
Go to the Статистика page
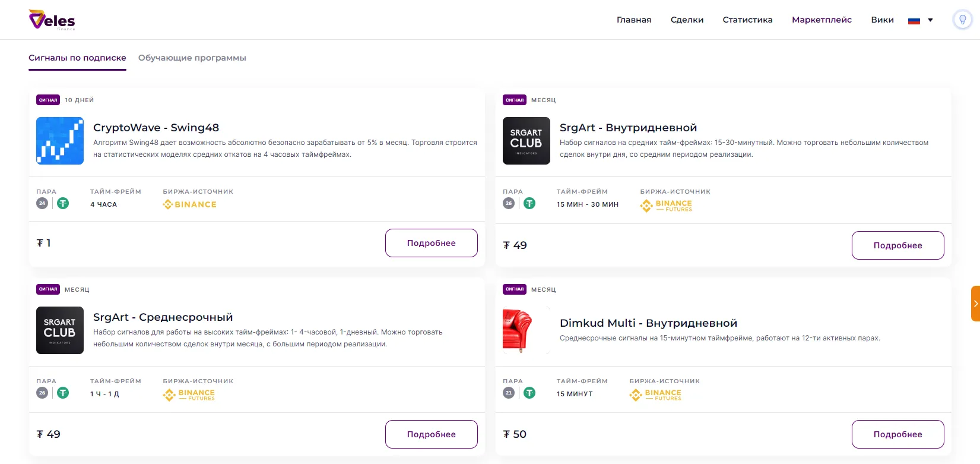747,20
